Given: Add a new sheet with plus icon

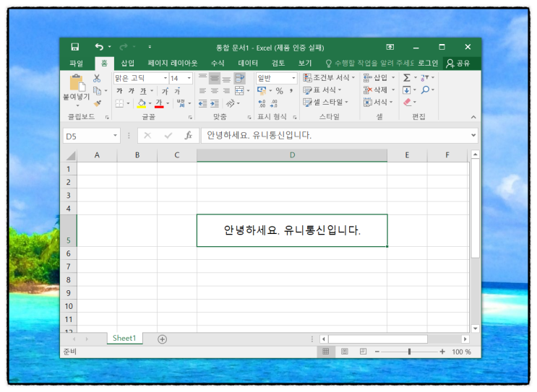Looking at the screenshot, I should point(162,339).
